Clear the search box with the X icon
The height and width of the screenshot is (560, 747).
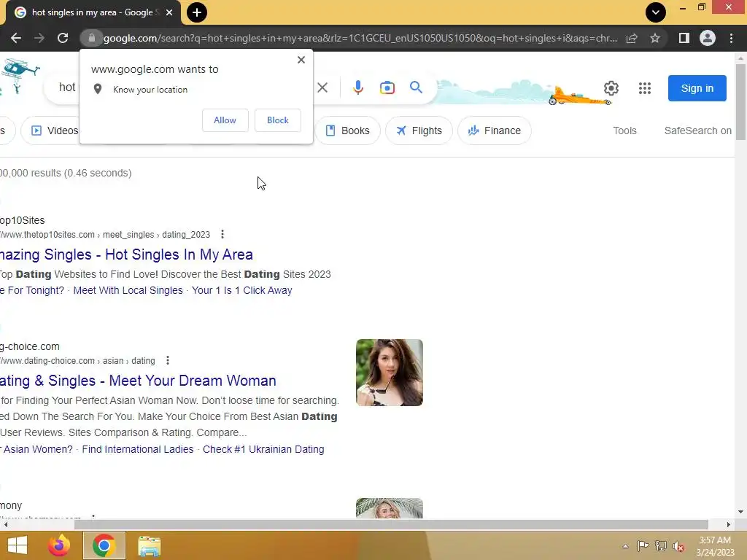[322, 87]
